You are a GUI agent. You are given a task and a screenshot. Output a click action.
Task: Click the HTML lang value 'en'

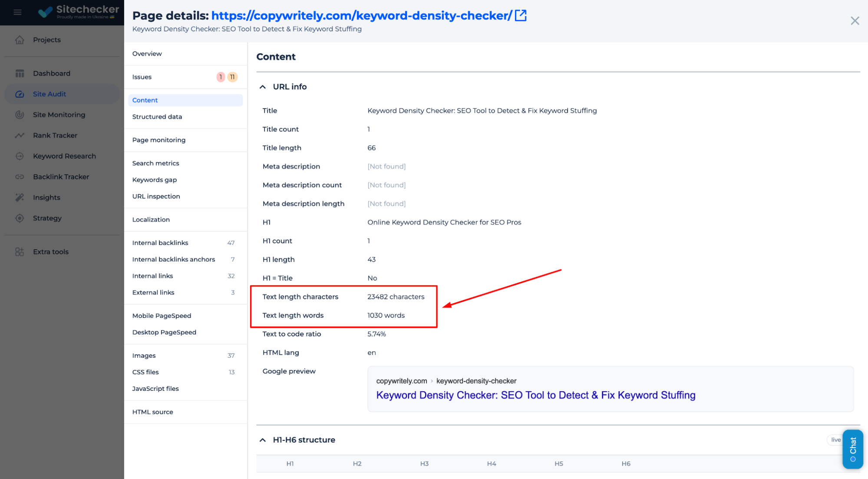coord(371,353)
